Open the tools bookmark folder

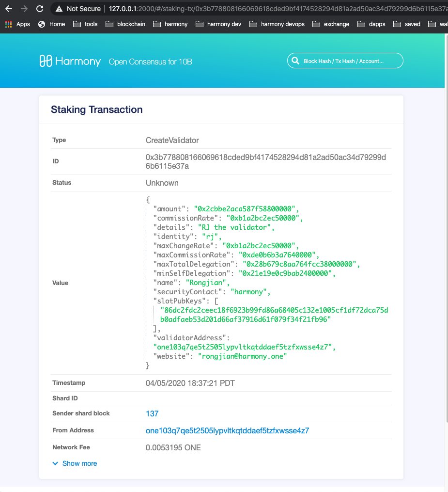[x=85, y=24]
